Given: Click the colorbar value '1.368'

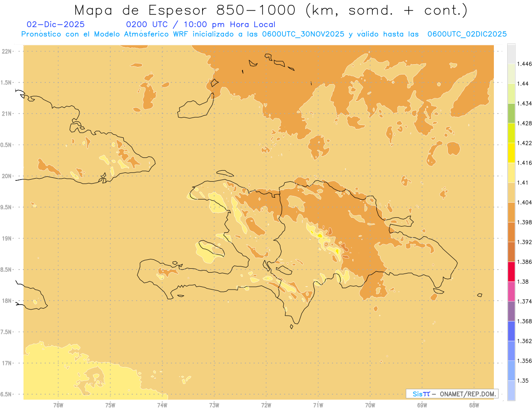Looking at the screenshot, I should pos(525,321).
